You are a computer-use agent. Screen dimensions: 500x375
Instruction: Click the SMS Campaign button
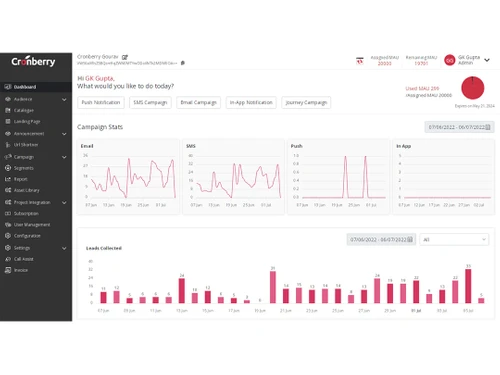[150, 102]
